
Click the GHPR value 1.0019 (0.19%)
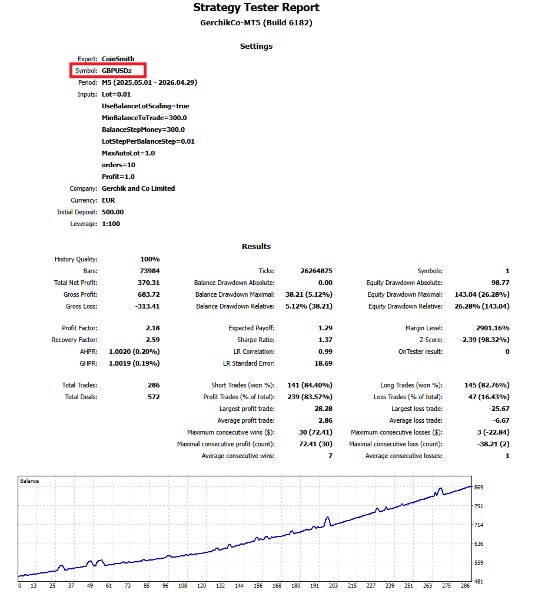[134, 364]
